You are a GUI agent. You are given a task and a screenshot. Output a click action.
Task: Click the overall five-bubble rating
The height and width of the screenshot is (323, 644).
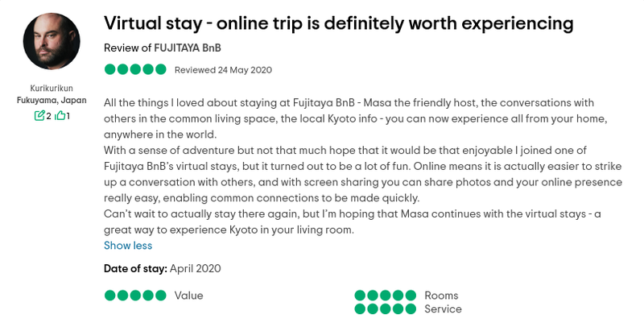pyautogui.click(x=135, y=69)
